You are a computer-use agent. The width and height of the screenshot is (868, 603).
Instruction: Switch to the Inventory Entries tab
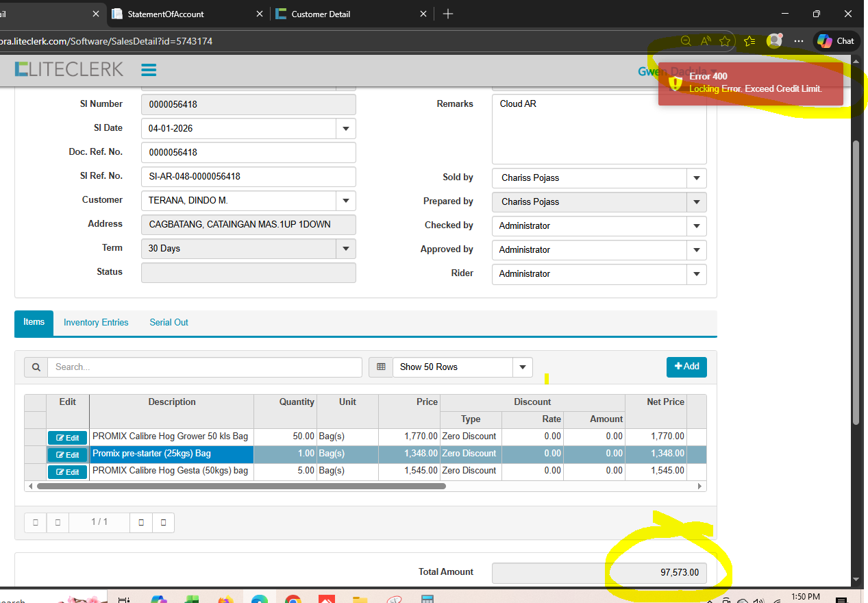(96, 323)
